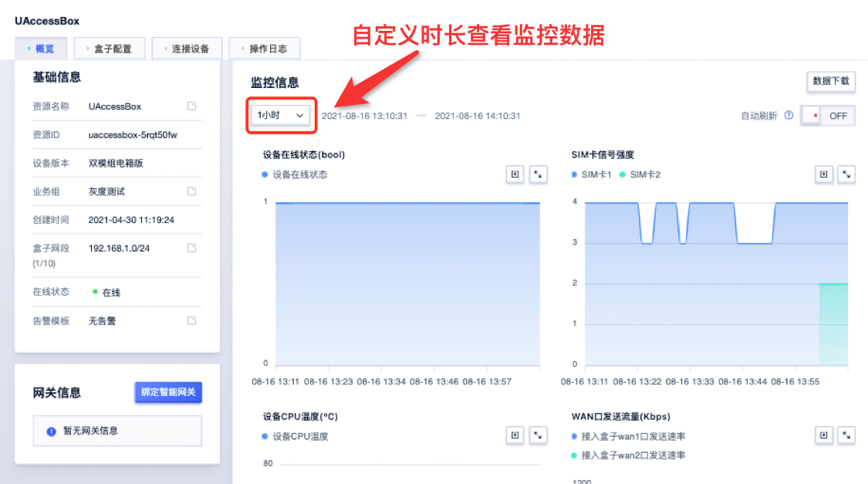Viewport: 868px width, 484px height.
Task: Switch to the 盒子配置 tab
Action: tap(109, 49)
